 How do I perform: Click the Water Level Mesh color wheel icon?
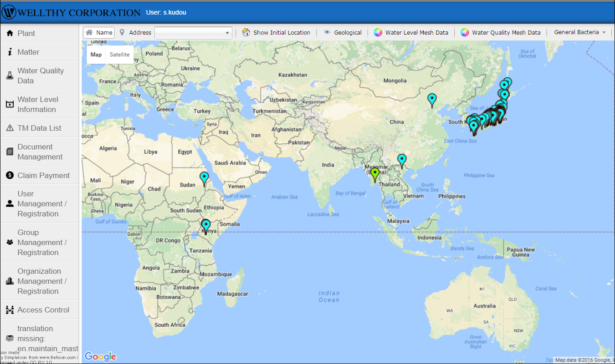pyautogui.click(x=378, y=32)
